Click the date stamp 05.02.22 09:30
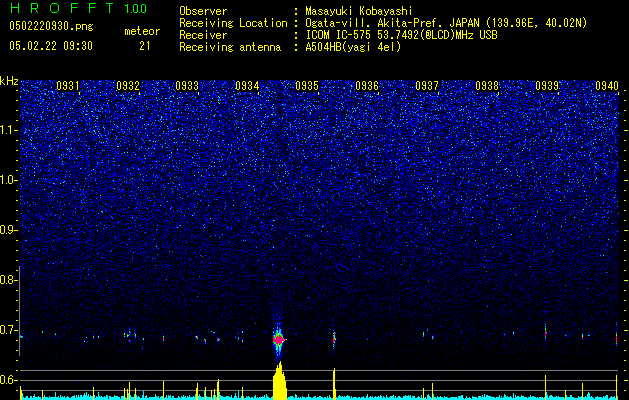 (x=51, y=46)
